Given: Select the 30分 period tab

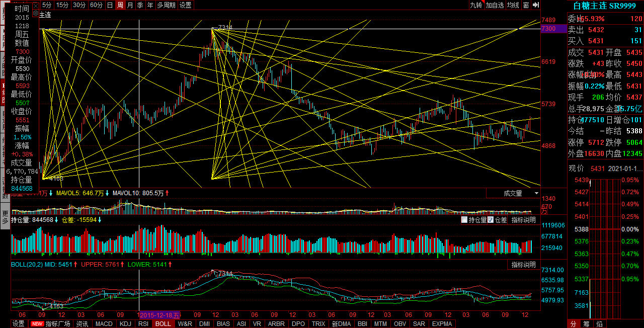Looking at the screenshot, I should click(79, 5).
